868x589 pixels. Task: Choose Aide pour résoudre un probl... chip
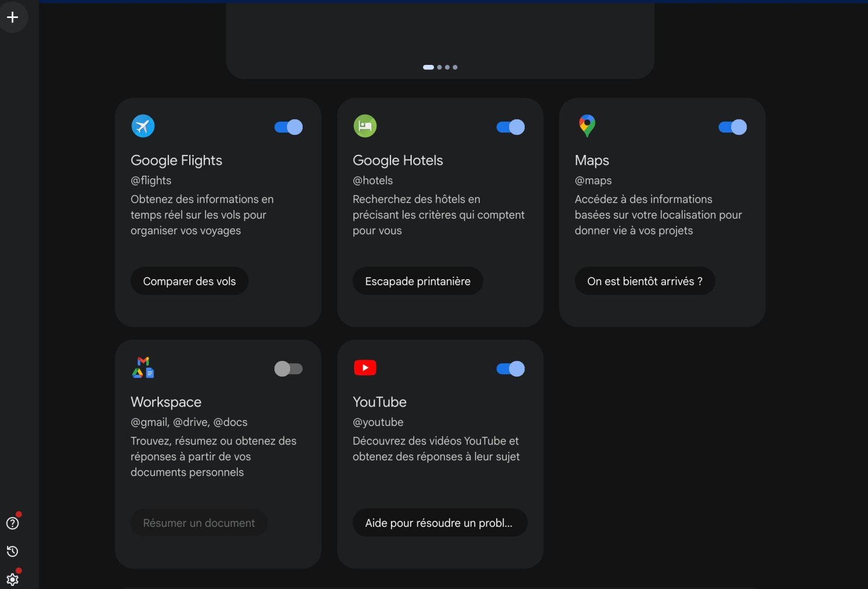coord(439,522)
